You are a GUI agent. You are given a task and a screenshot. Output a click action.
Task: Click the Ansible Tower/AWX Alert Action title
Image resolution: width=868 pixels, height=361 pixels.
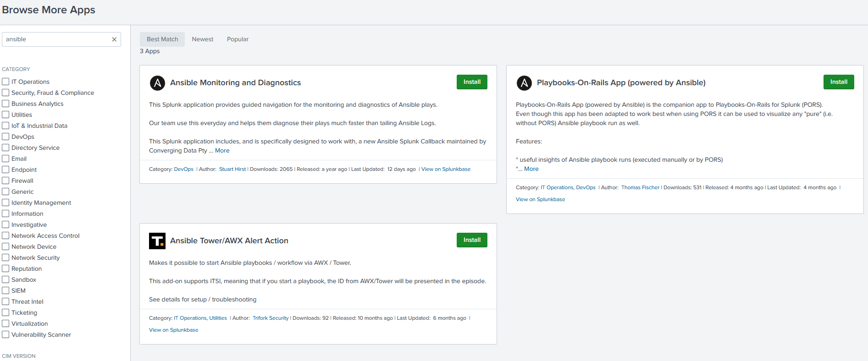(x=229, y=241)
